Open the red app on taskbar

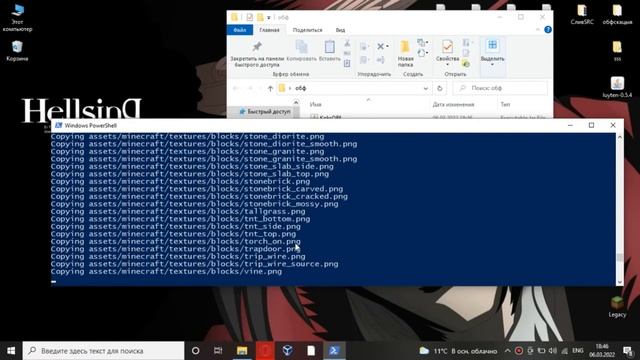pyautogui.click(x=265, y=351)
